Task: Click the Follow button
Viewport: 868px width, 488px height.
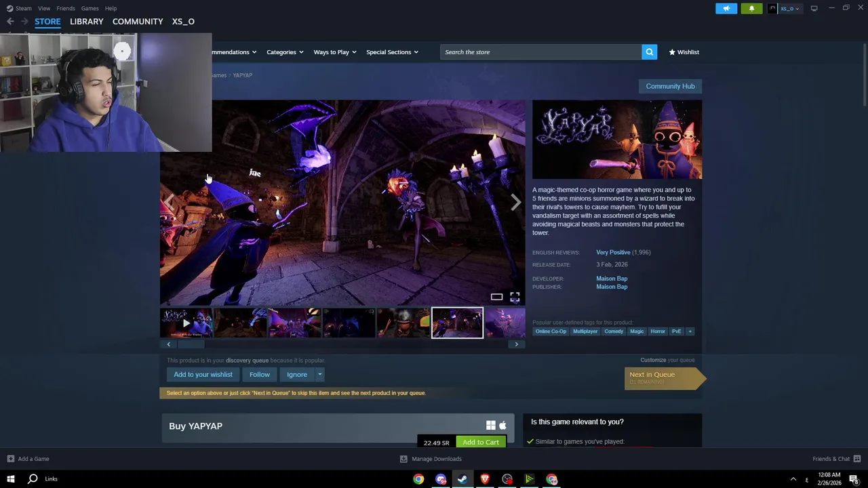Action: 259,374
